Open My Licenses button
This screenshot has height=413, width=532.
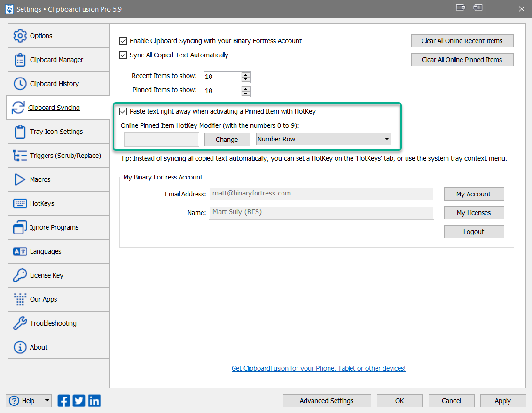click(474, 213)
